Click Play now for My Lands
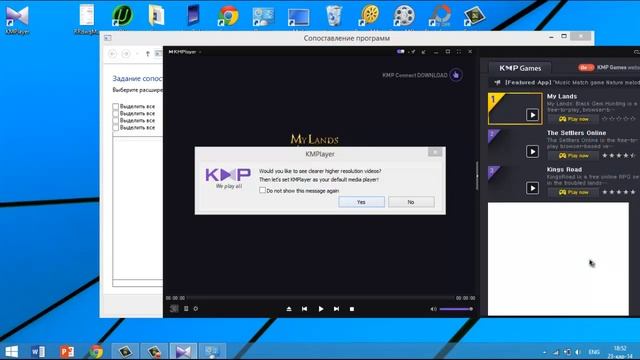 pos(573,119)
